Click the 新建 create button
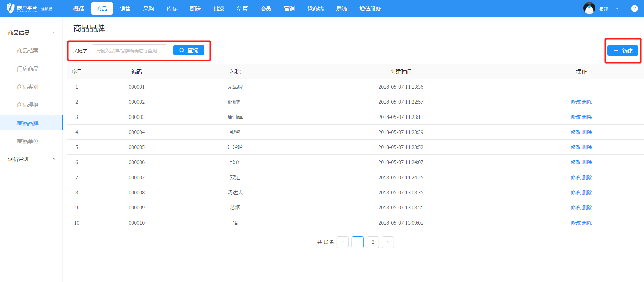 622,51
